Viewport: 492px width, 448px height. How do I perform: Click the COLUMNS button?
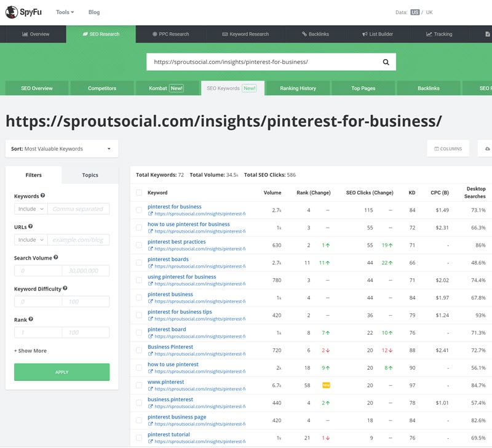coord(448,149)
